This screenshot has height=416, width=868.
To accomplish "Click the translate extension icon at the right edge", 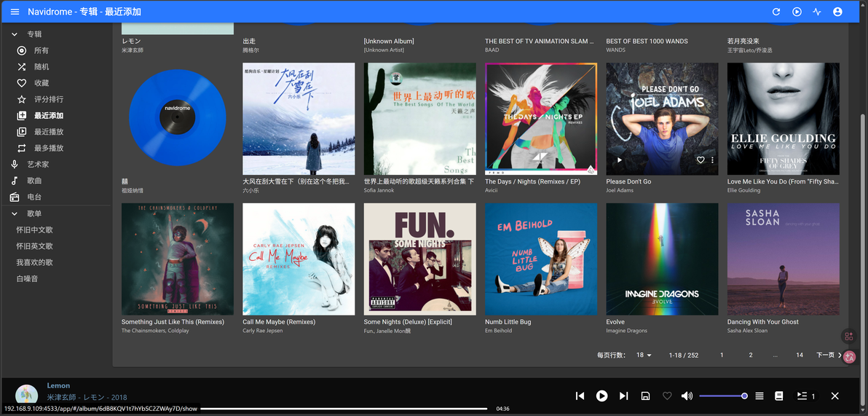I will [x=850, y=357].
